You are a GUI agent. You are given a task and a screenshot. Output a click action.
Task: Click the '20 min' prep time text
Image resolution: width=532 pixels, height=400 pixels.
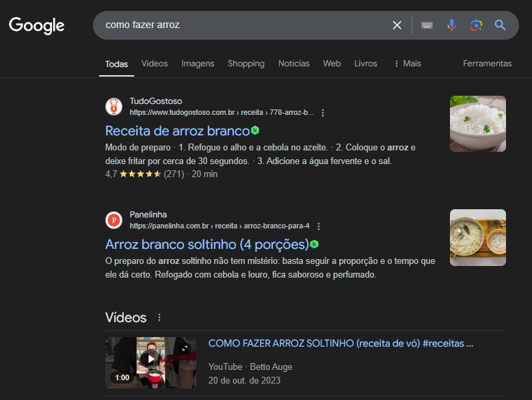tap(204, 174)
